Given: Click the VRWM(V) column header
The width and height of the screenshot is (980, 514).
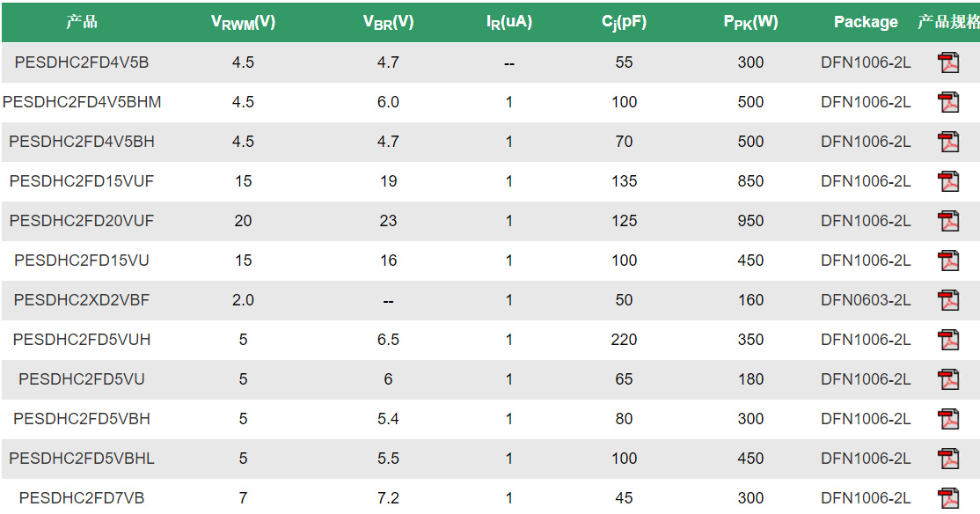Looking at the screenshot, I should [243, 23].
